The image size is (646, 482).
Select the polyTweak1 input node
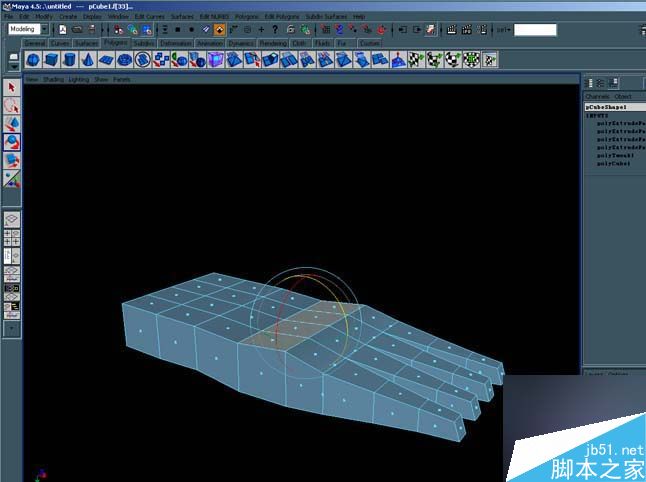[x=615, y=156]
